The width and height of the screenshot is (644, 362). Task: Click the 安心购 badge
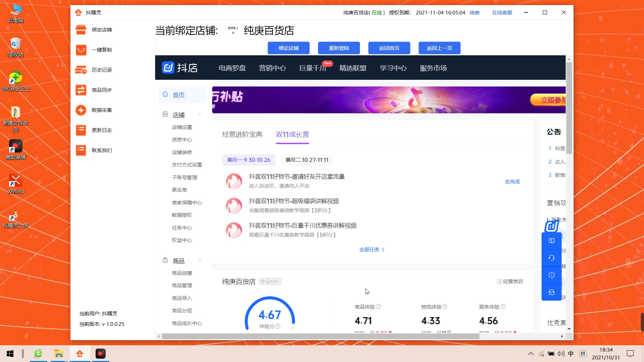(x=270, y=282)
